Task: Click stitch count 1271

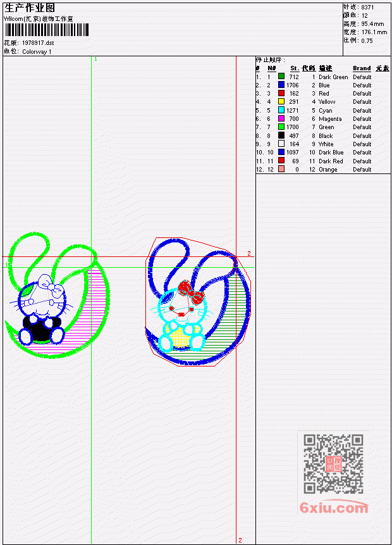Action: point(292,111)
